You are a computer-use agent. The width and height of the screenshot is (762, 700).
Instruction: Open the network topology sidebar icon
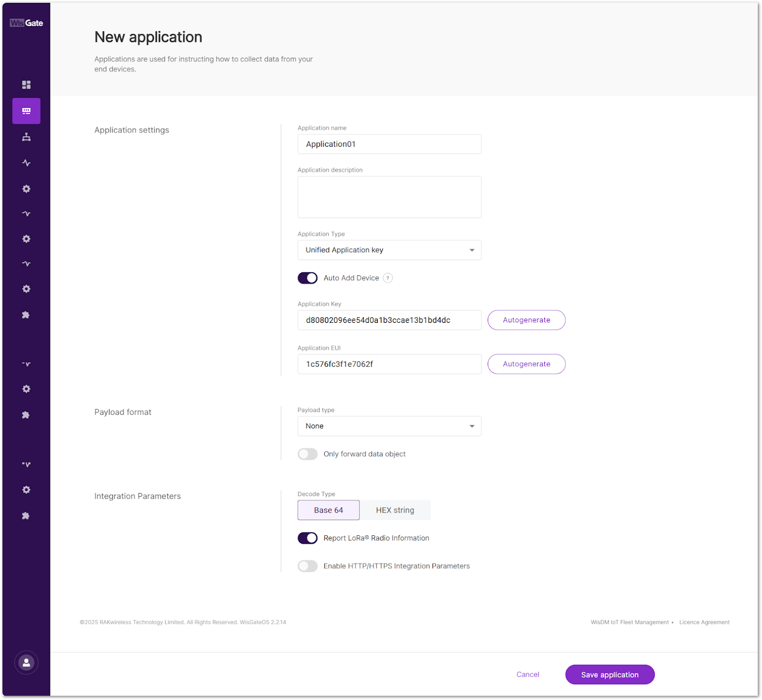26,137
